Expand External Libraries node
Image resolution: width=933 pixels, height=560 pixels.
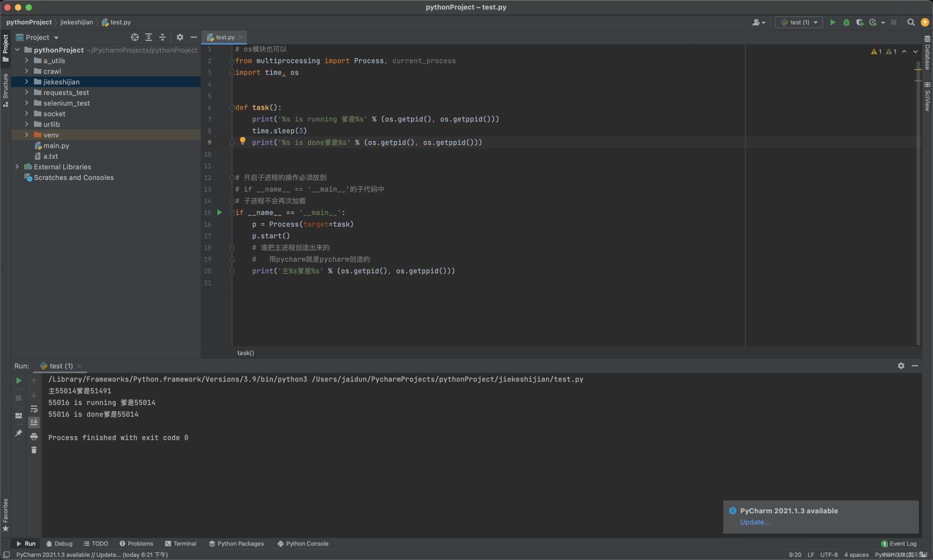17,167
